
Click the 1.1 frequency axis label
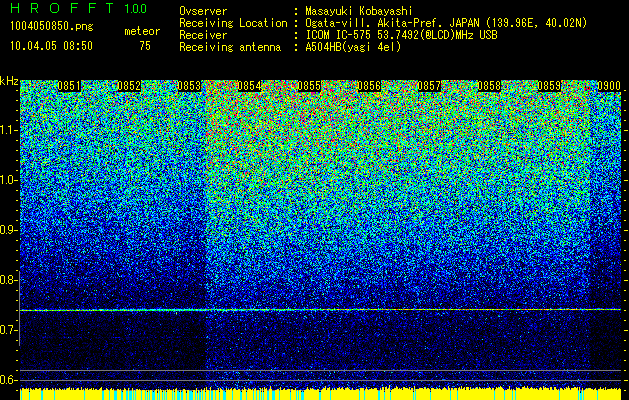(x=9, y=130)
